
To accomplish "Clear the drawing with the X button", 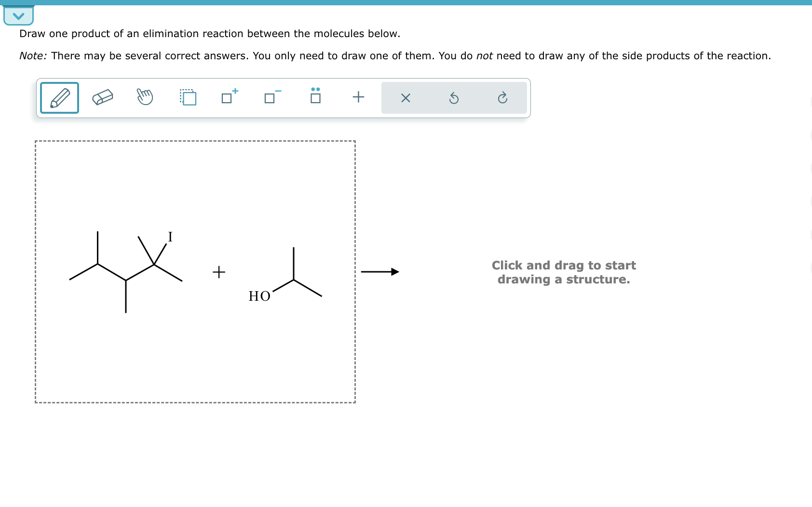I will 406,98.
